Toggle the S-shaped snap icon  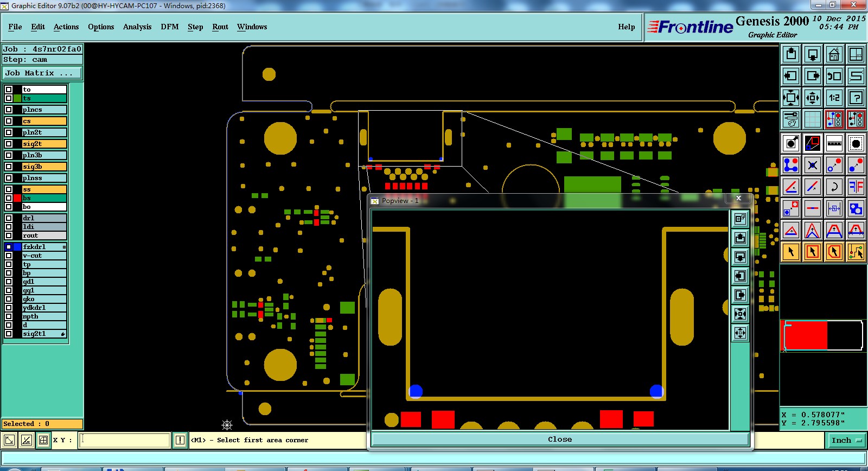point(856,76)
